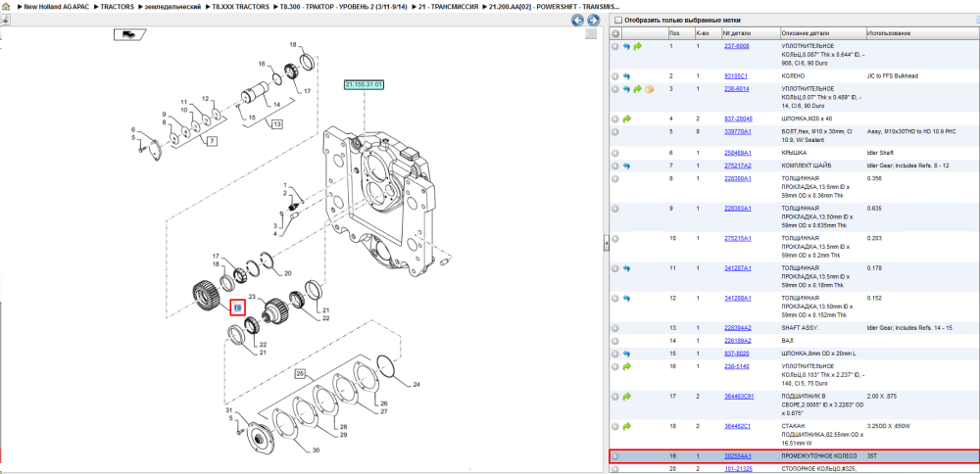980x474 pixels.
Task: Click description 'SHAFT ASSY.'
Action: 800,328
